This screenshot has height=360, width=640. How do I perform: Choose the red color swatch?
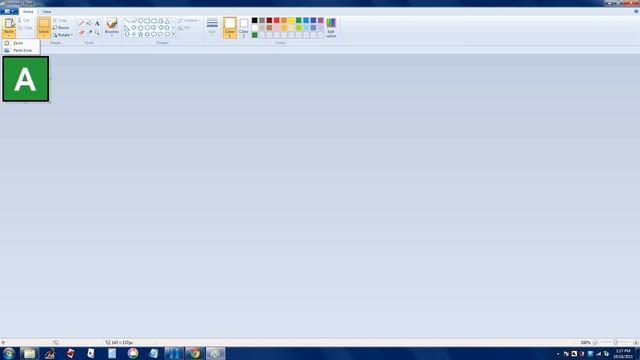point(277,20)
